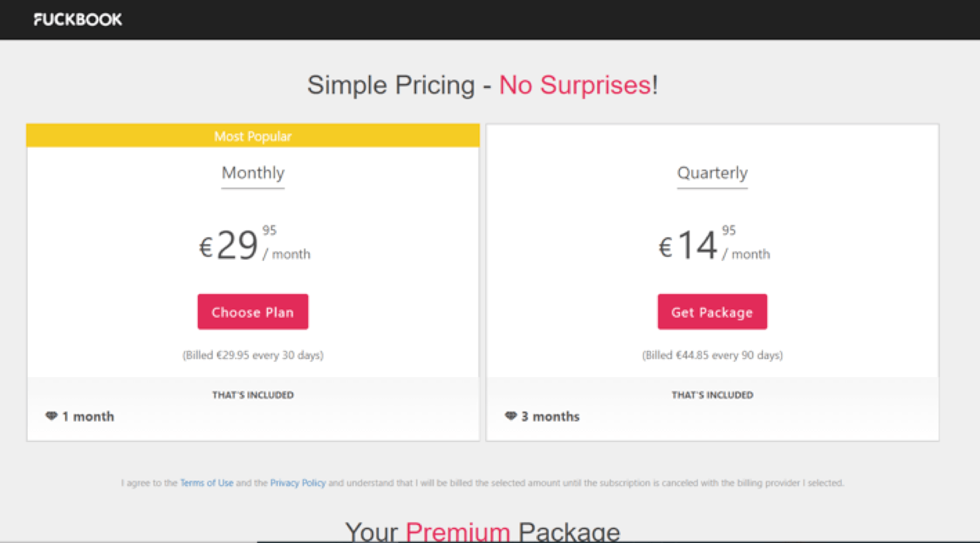The image size is (980, 543).
Task: Click the 'Billed €44.85 every 90 days' note
Action: click(x=712, y=355)
